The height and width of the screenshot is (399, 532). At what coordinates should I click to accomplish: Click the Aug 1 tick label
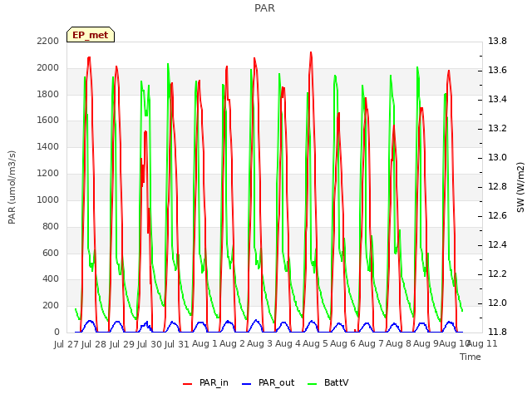tap(204, 344)
